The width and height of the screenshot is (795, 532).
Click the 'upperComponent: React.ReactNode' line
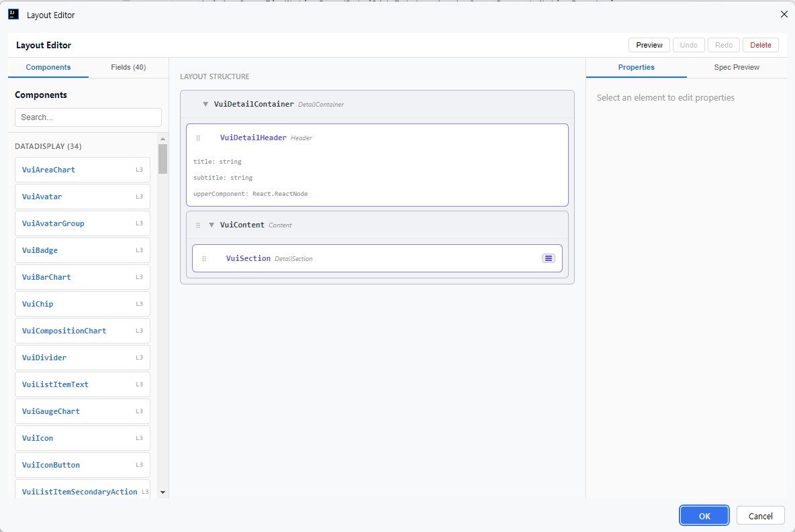(x=250, y=194)
